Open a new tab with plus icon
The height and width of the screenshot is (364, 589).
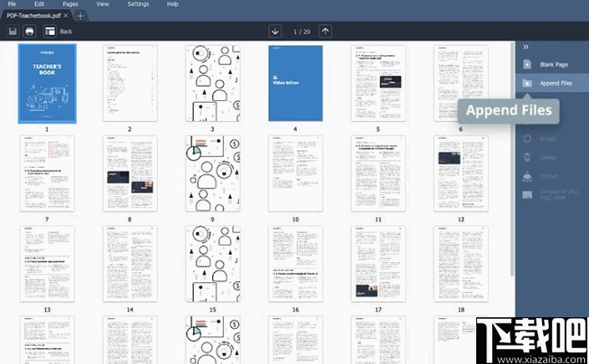[x=80, y=16]
